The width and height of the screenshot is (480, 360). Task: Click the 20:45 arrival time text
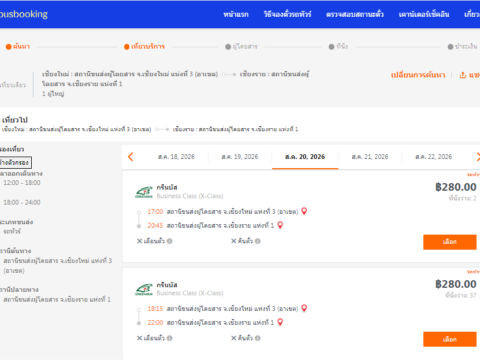click(155, 225)
